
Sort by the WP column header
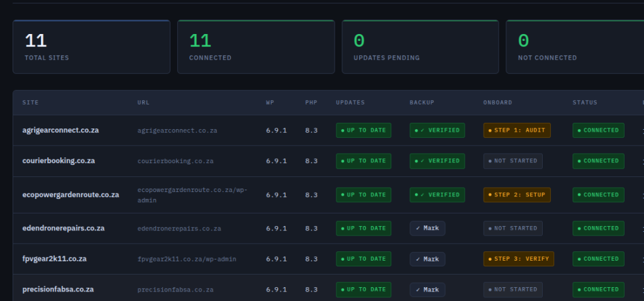point(270,103)
